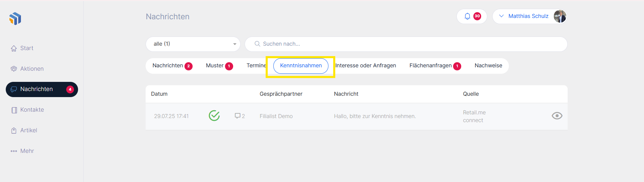The height and width of the screenshot is (182, 644).
Task: Open the Interesse oder Anfragen tab
Action: [366, 66]
